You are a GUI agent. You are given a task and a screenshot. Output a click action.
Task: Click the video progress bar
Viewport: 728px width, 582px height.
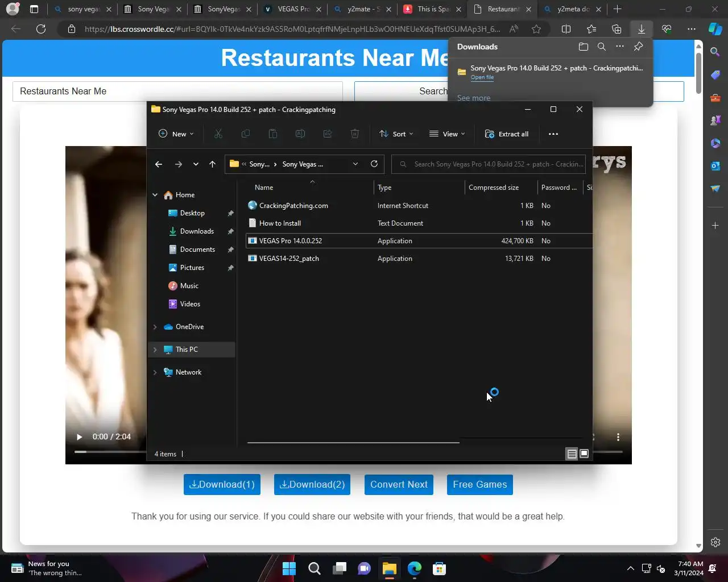coord(348,452)
